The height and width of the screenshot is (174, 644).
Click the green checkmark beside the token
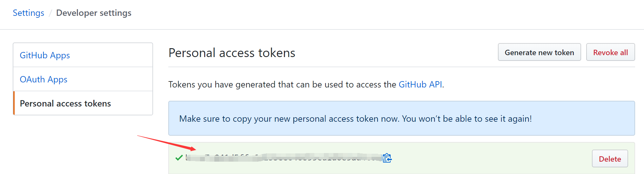tap(179, 158)
